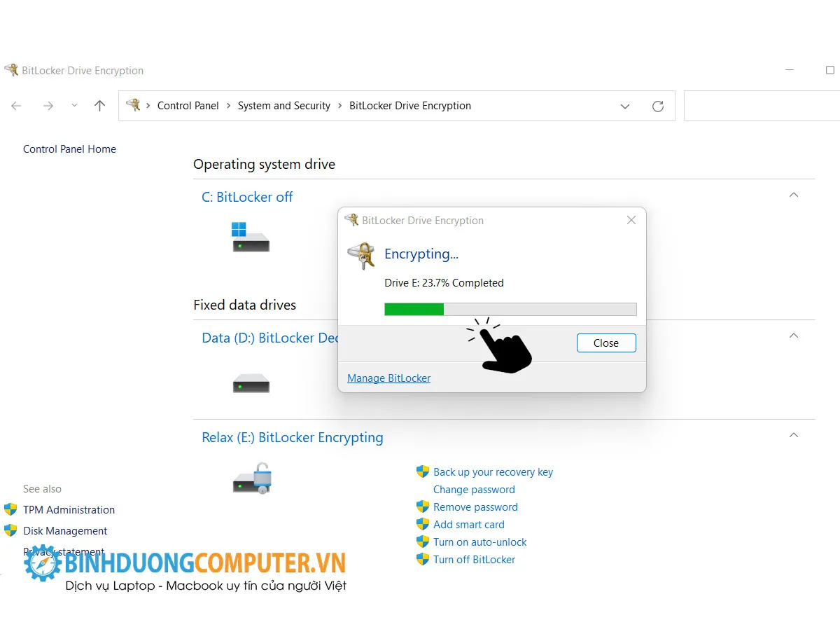840x634 pixels.
Task: Open Control Panel Home link
Action: (x=69, y=149)
